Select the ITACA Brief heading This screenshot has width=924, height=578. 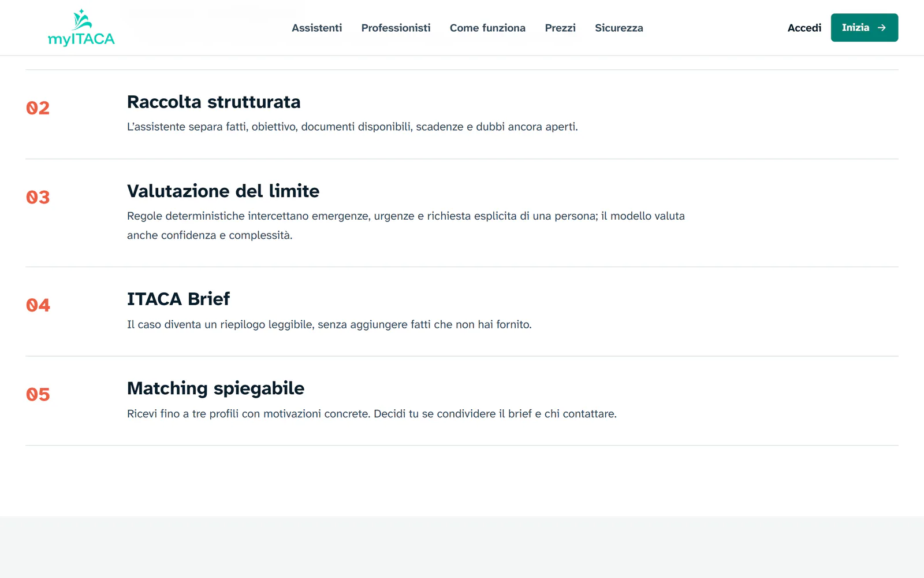pos(178,299)
